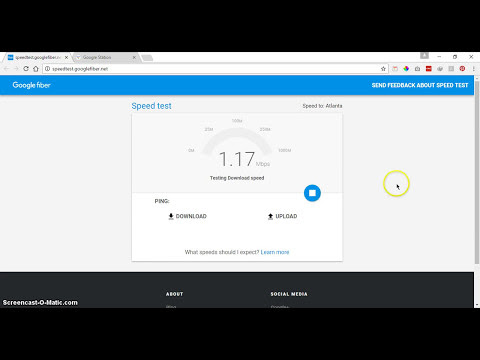Switch to the speedtest.googlefiber tab
This screenshot has height=360, width=480.
click(38, 57)
